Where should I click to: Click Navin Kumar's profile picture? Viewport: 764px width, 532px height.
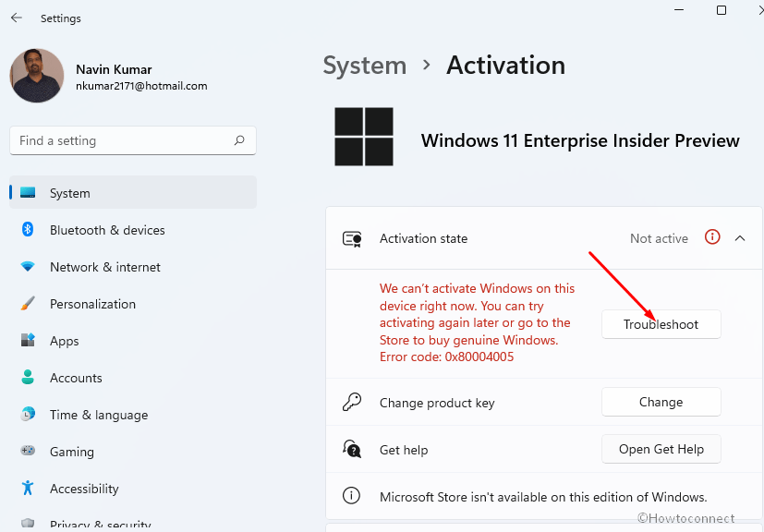point(37,76)
